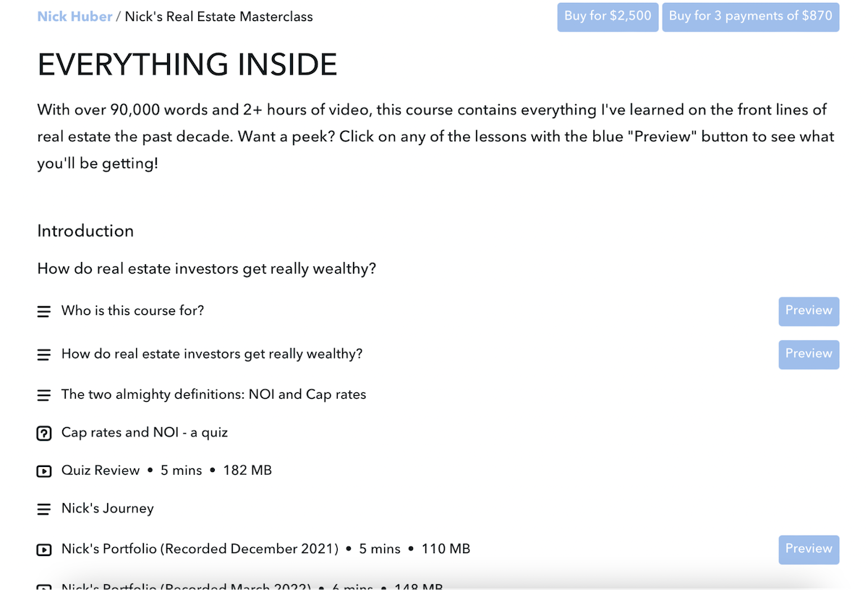Open 'The two almighty definitions: NOI and Cap rates'
This screenshot has height=590, width=868.
214,395
